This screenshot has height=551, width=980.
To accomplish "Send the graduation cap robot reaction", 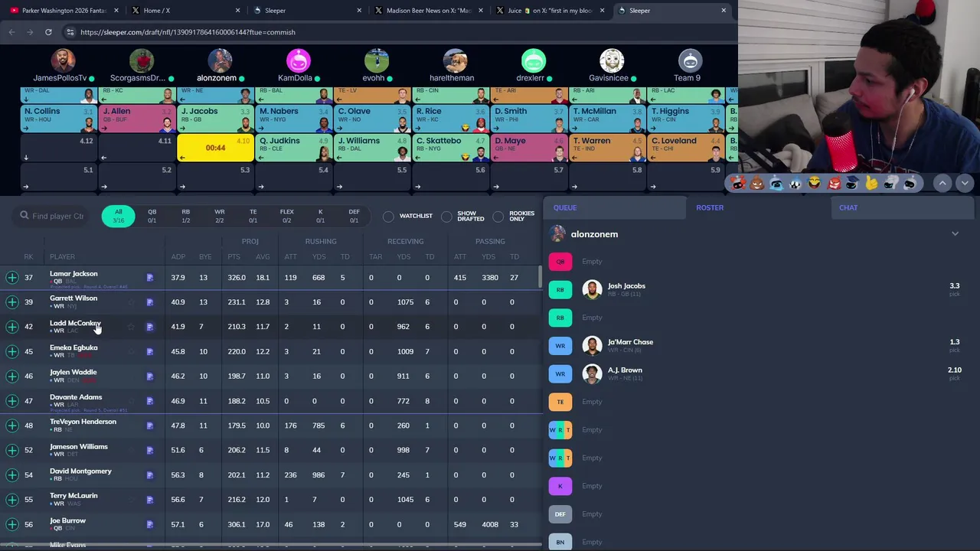I will (x=852, y=183).
